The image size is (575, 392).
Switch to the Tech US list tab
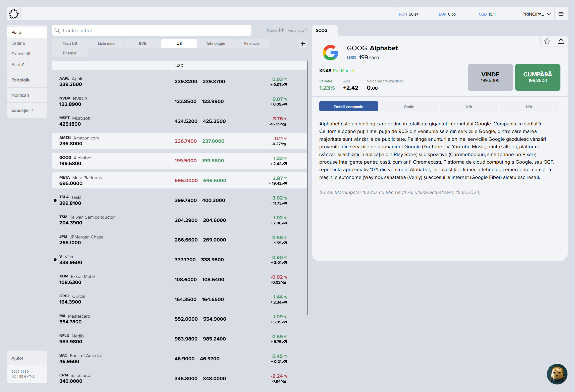70,43
